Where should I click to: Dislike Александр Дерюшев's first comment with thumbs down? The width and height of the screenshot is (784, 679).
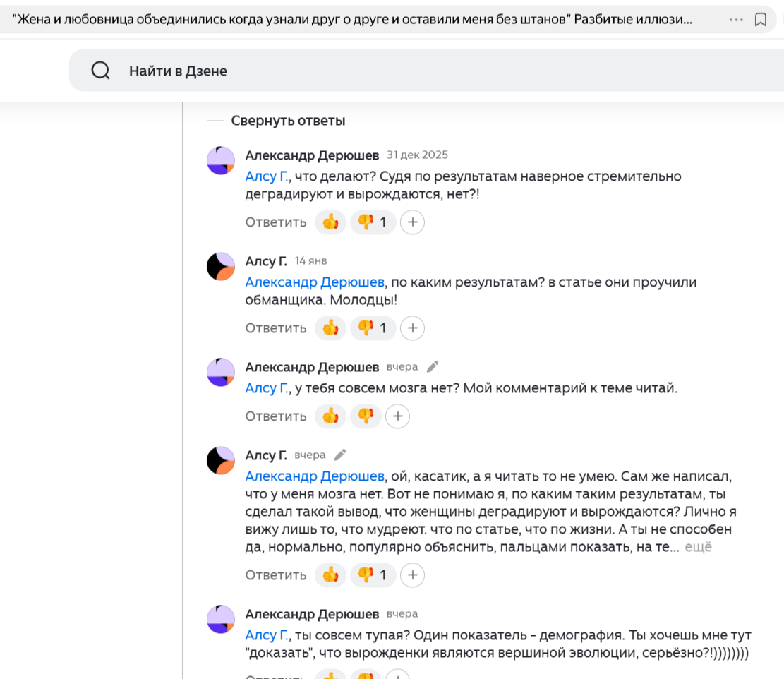point(367,222)
